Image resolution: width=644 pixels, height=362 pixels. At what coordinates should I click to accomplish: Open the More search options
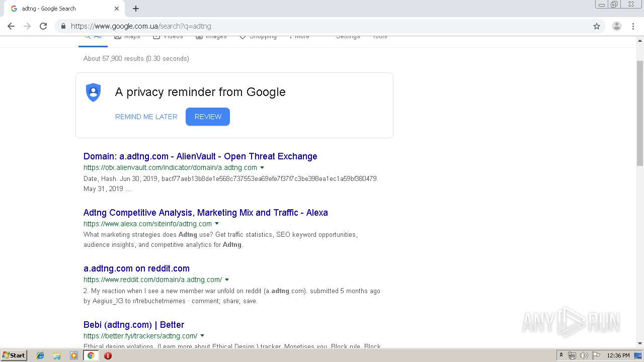pyautogui.click(x=299, y=37)
